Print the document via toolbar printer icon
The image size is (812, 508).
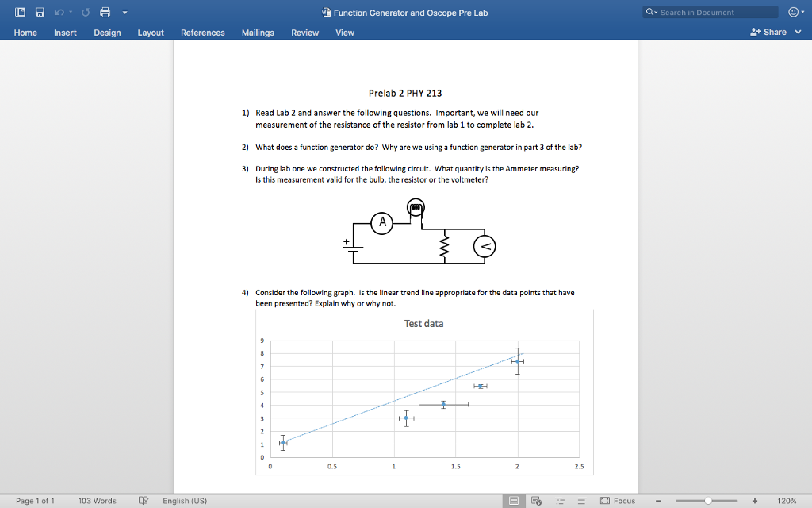[105, 12]
